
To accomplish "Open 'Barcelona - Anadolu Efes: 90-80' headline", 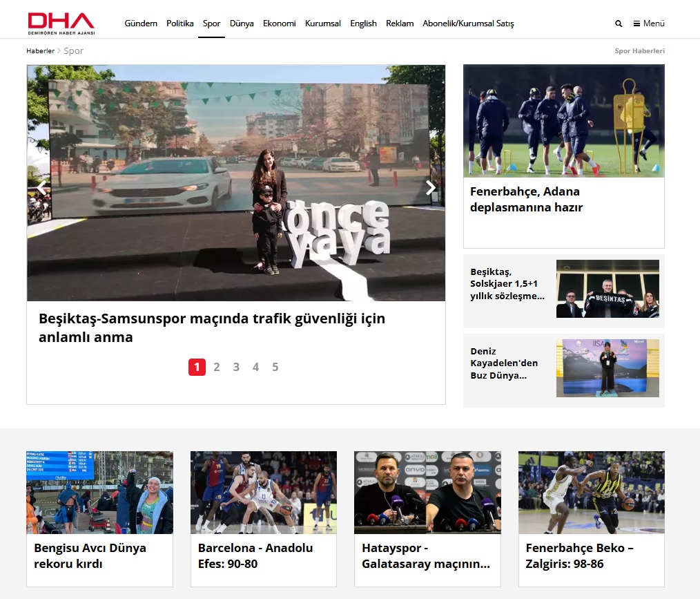I will (x=255, y=555).
